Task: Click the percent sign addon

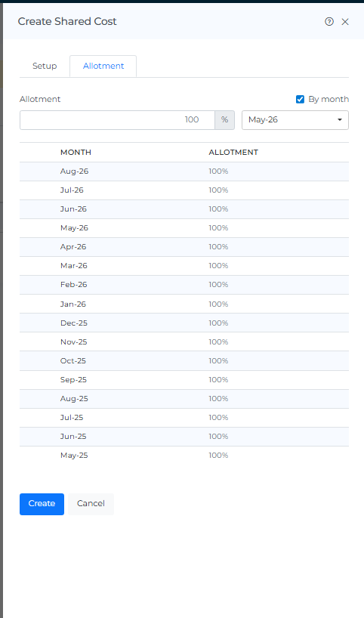Action: (x=224, y=120)
